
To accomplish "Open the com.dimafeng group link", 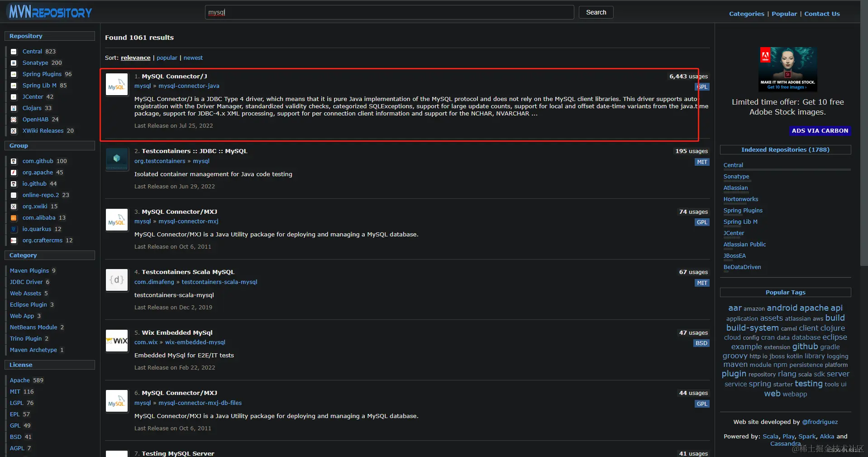I will pos(154,282).
